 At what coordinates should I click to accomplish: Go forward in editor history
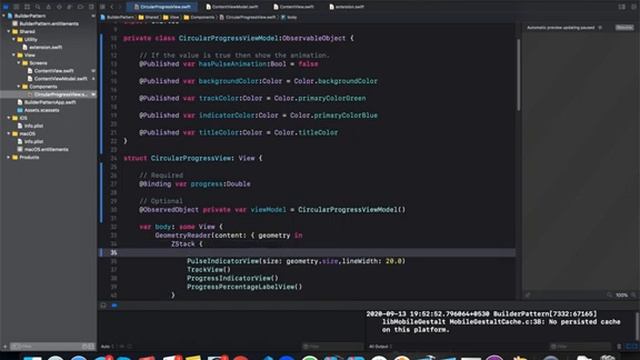click(x=120, y=7)
